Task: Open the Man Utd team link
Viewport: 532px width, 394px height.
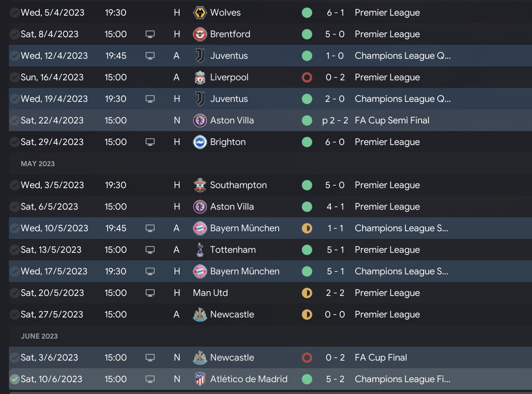Action: pos(210,293)
